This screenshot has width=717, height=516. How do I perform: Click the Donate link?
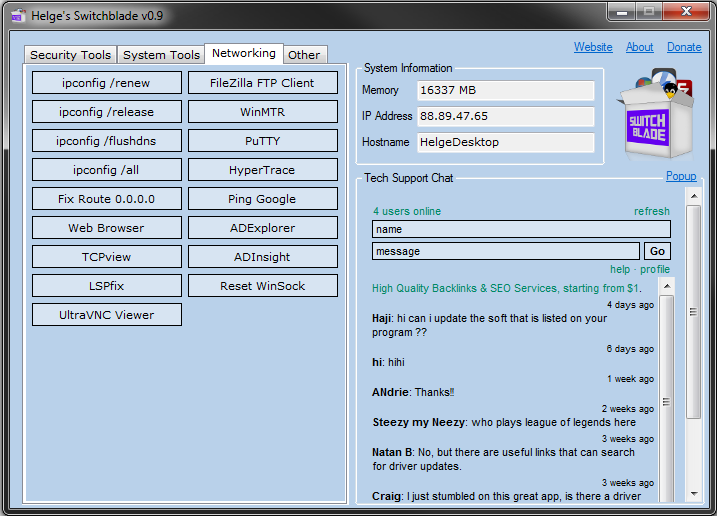click(684, 47)
